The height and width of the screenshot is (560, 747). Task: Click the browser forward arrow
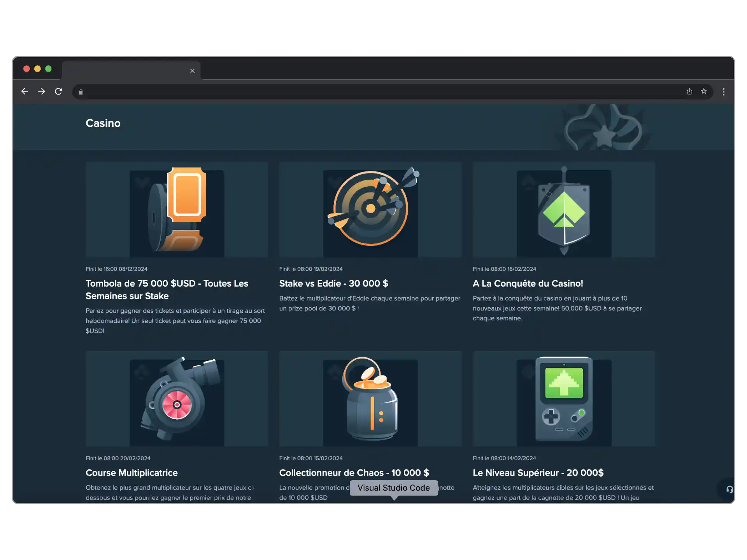(41, 91)
